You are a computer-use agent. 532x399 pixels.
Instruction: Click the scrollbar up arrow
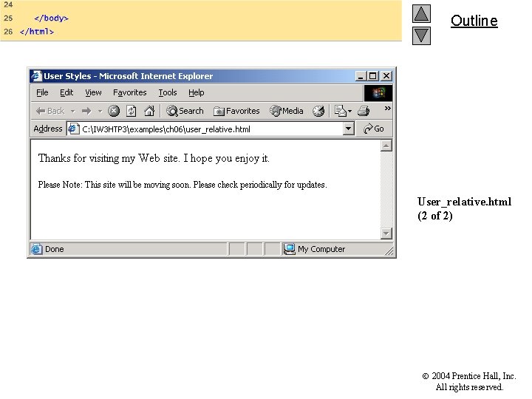(x=386, y=146)
